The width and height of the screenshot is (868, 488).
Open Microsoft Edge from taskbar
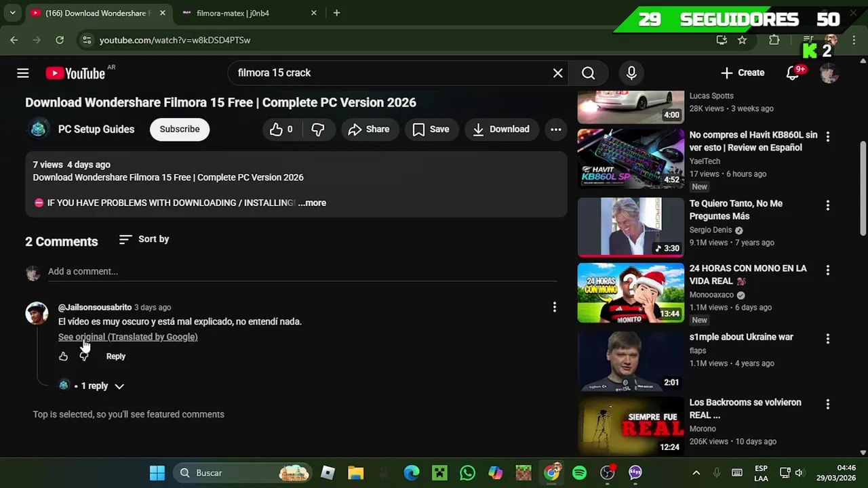tap(412, 472)
